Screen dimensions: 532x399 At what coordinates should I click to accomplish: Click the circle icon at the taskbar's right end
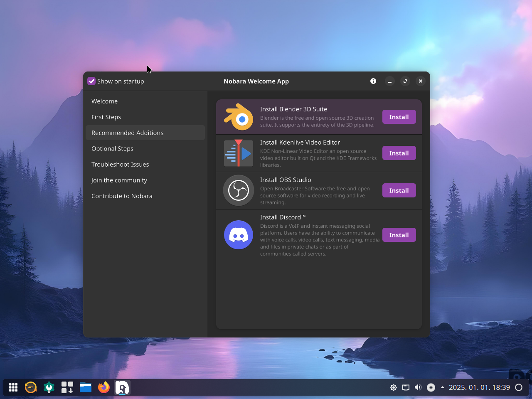(519, 387)
